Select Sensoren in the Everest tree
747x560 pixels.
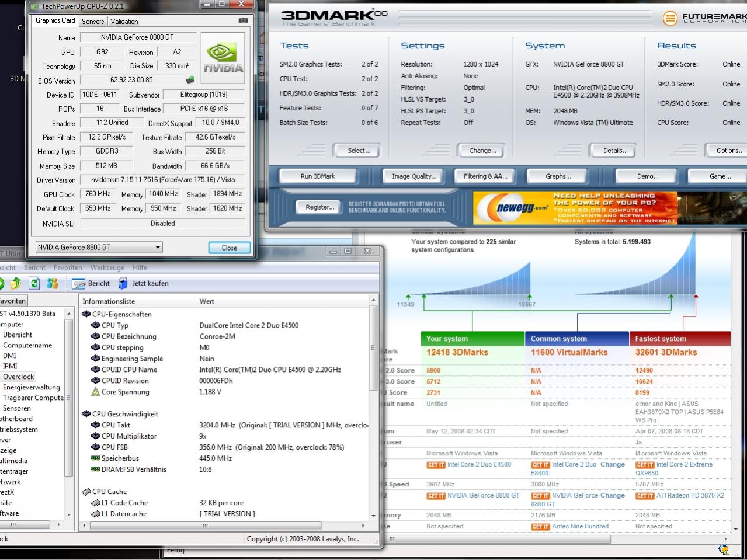pyautogui.click(x=17, y=408)
